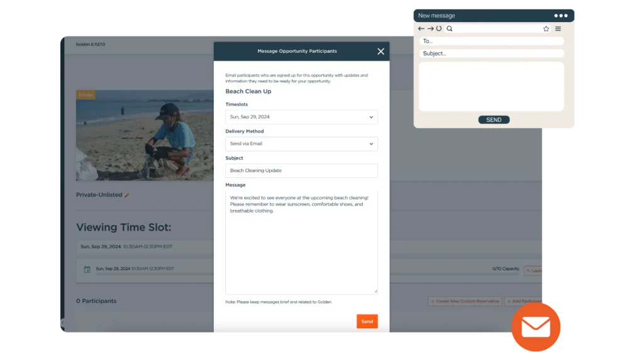Click the Subject field with Beach Cleaning Update
The height and width of the screenshot is (362, 644).
(x=301, y=170)
